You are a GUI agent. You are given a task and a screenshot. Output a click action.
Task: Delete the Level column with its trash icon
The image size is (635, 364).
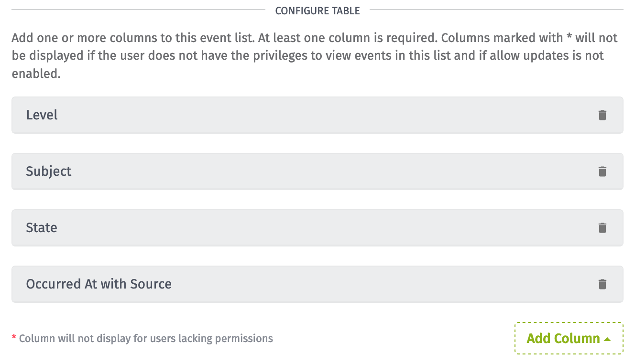tap(602, 115)
